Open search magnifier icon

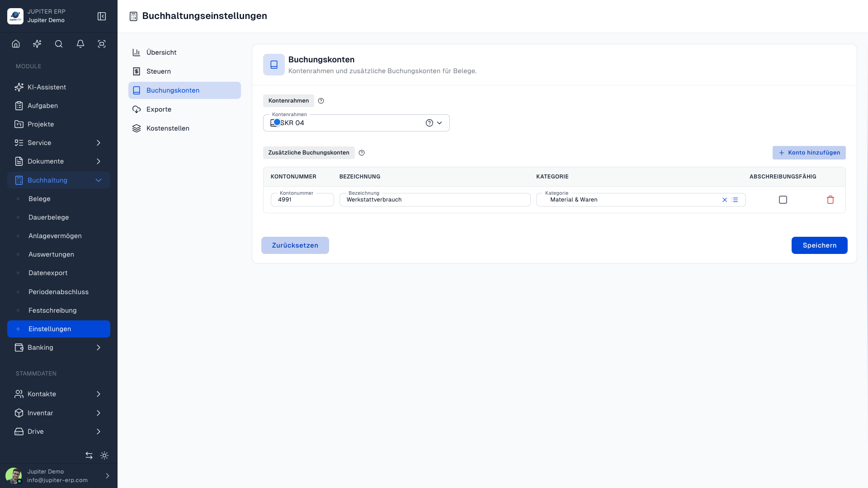point(59,44)
